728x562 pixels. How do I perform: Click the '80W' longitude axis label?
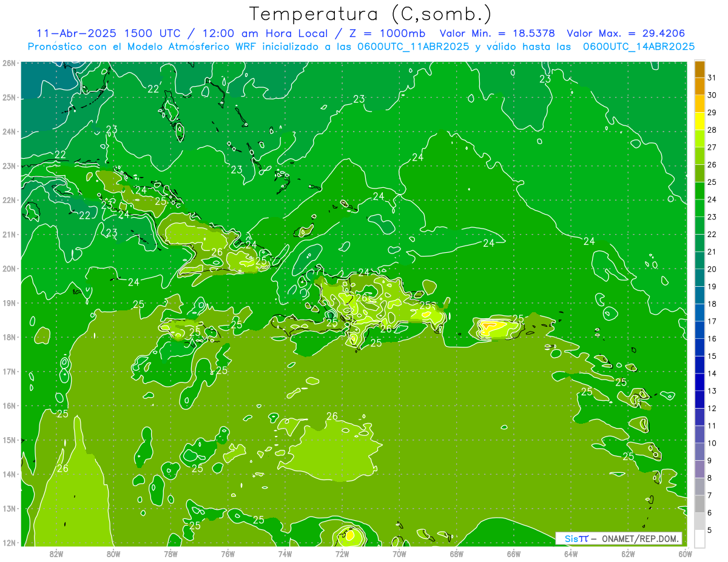[113, 554]
